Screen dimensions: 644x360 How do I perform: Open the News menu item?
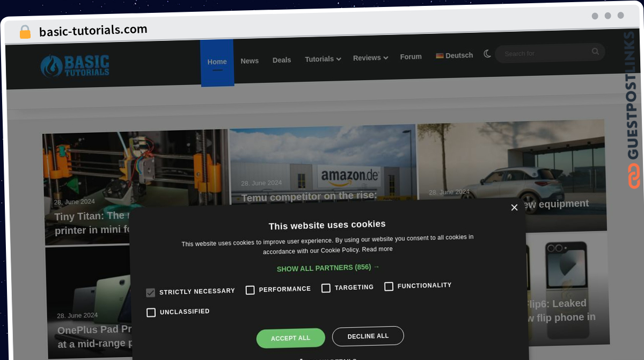(250, 61)
